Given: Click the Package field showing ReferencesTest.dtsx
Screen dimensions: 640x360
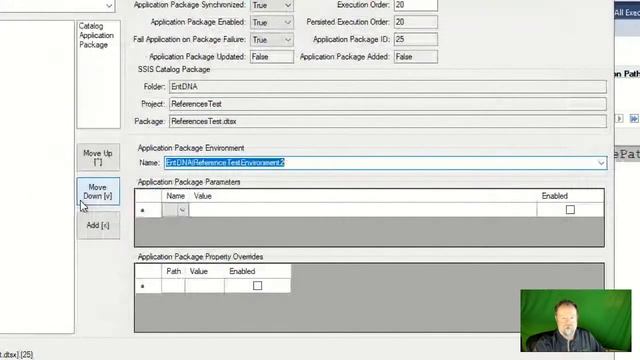Looking at the screenshot, I should tap(388, 121).
